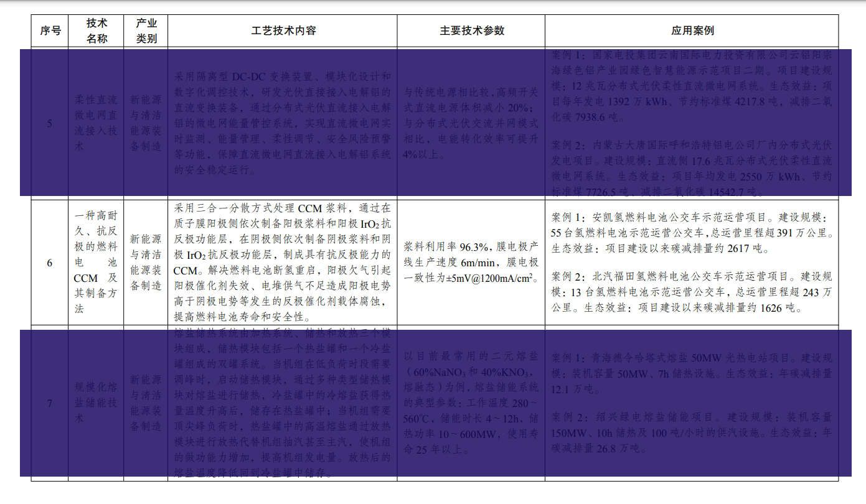This screenshot has width=866, height=504.
Task: Select the 柔性直流微电网直流接入技术 name cell
Action: tap(96, 123)
